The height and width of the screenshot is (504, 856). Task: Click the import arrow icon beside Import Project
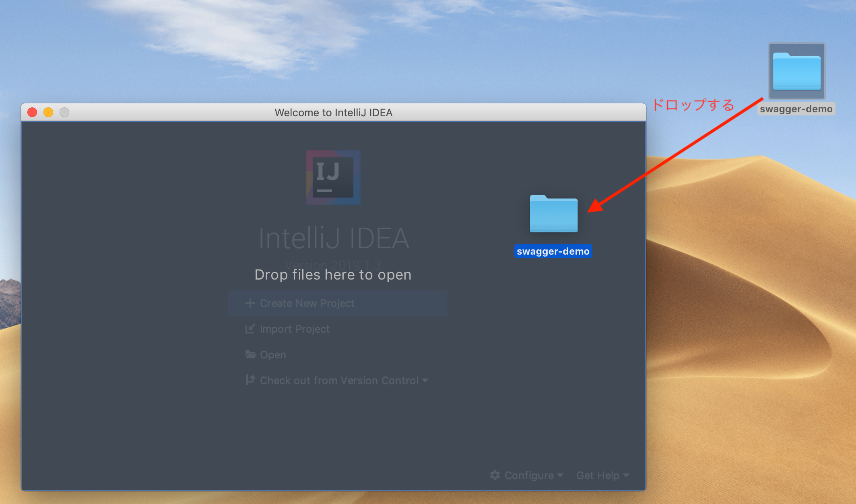coord(250,329)
